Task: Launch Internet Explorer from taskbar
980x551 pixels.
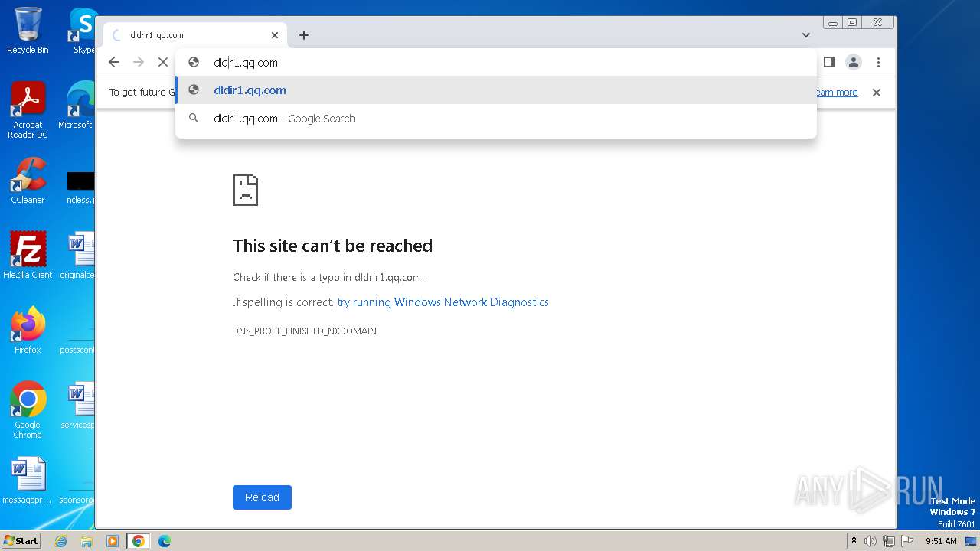Action: click(x=61, y=541)
